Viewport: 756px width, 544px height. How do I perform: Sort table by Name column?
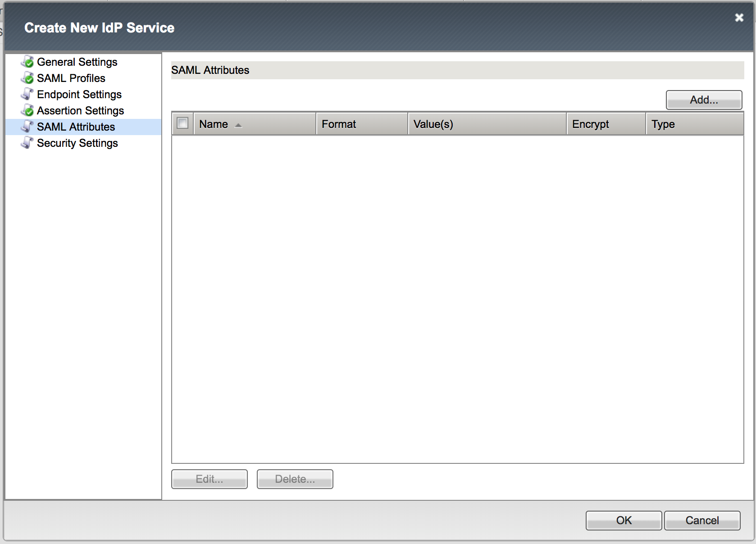[x=255, y=124]
